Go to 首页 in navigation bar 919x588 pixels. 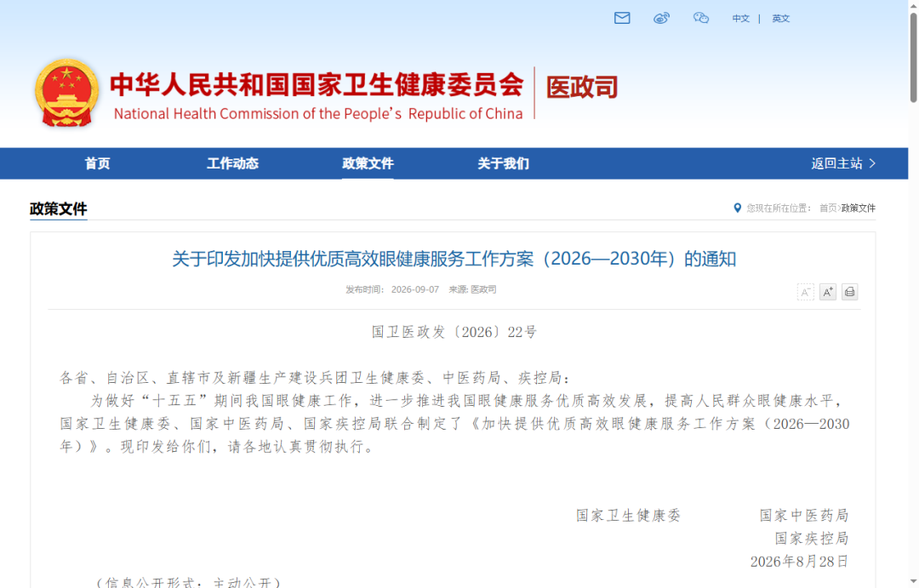[97, 163]
